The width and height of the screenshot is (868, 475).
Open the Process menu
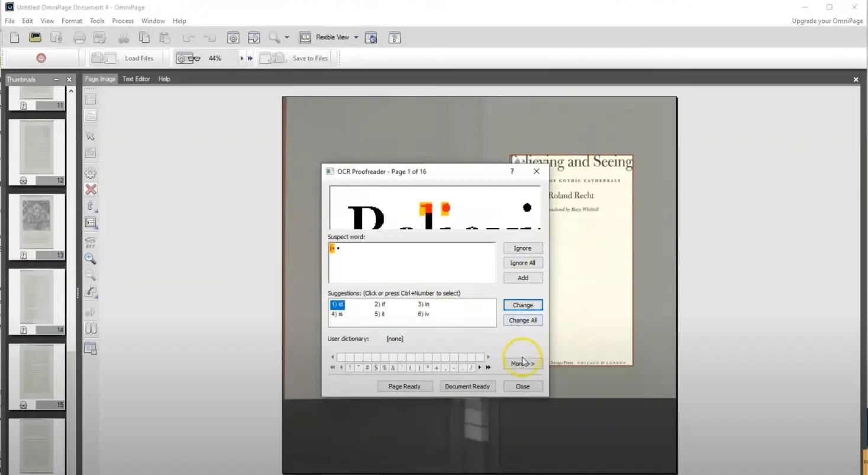(122, 21)
